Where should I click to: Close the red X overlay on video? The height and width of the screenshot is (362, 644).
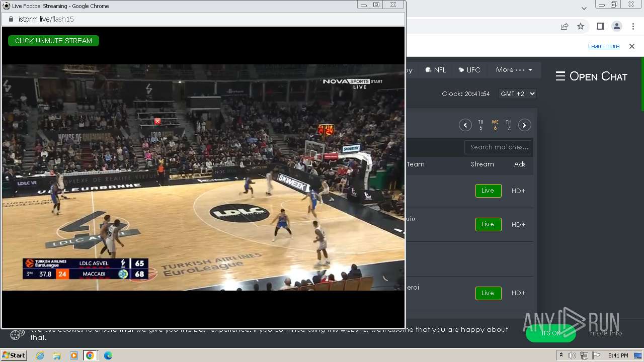coord(157,121)
